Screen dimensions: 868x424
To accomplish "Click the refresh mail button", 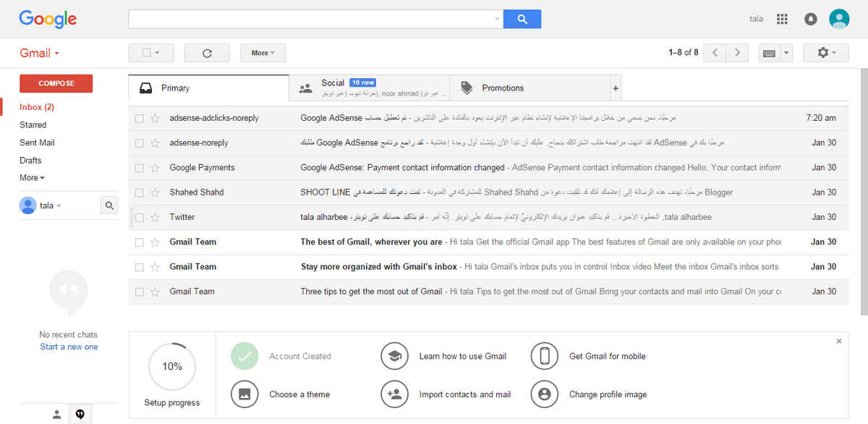I will [x=207, y=53].
